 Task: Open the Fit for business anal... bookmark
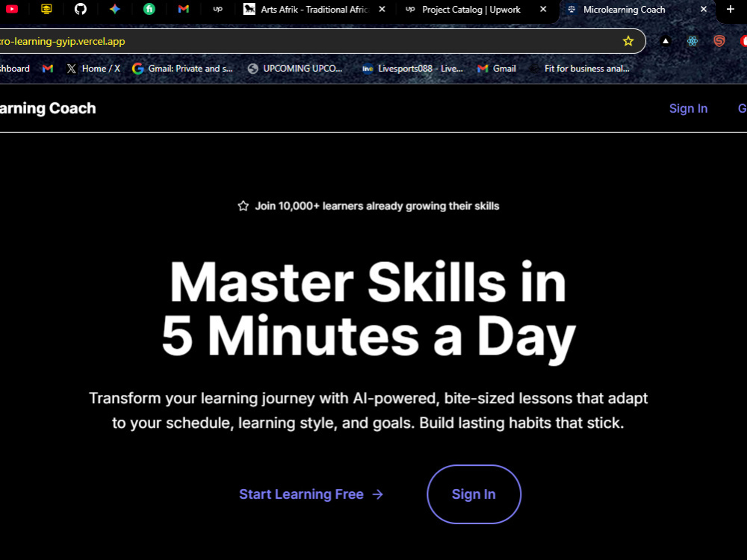coord(580,69)
